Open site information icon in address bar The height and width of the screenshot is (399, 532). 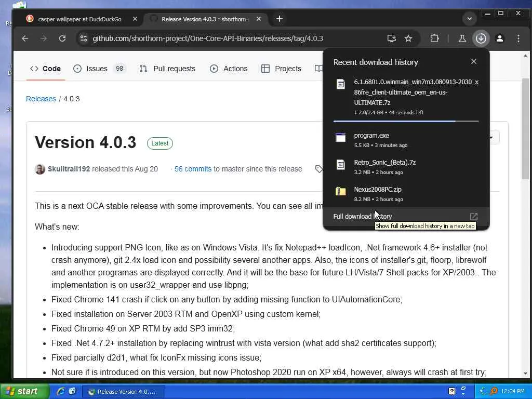click(84, 38)
